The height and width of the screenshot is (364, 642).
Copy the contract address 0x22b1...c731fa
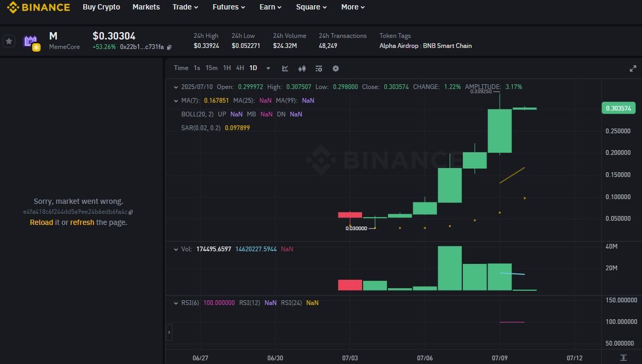pyautogui.click(x=169, y=47)
